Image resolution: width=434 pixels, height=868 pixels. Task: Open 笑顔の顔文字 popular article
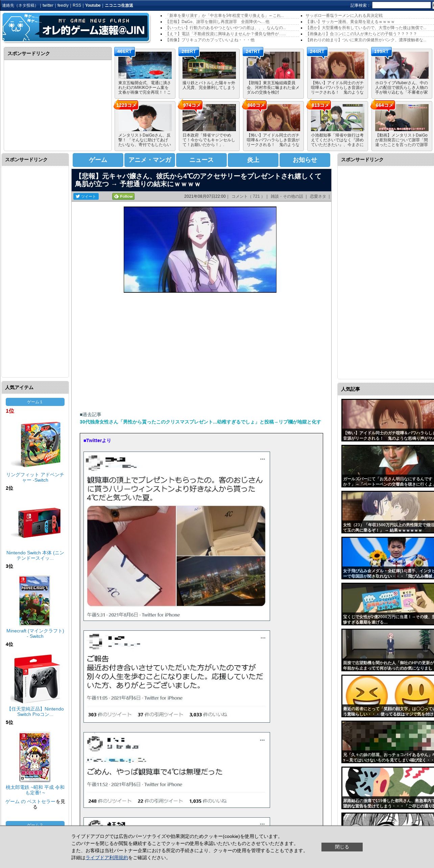click(x=388, y=696)
